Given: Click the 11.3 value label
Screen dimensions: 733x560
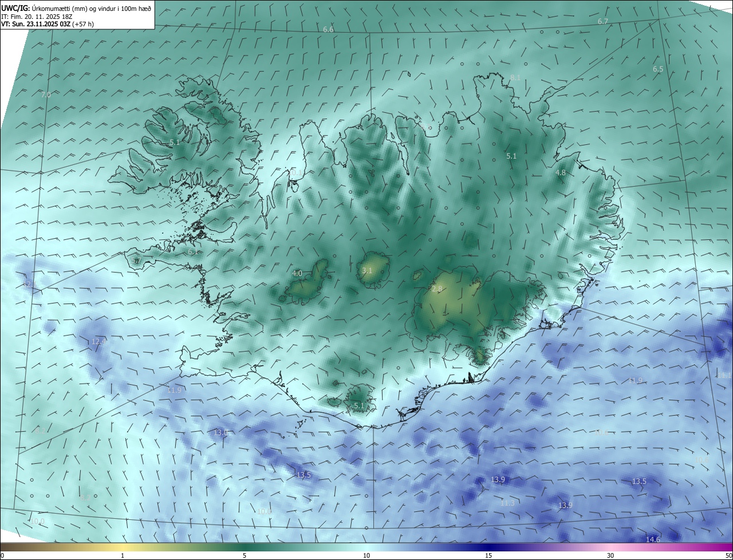Looking at the screenshot, I should (x=507, y=503).
